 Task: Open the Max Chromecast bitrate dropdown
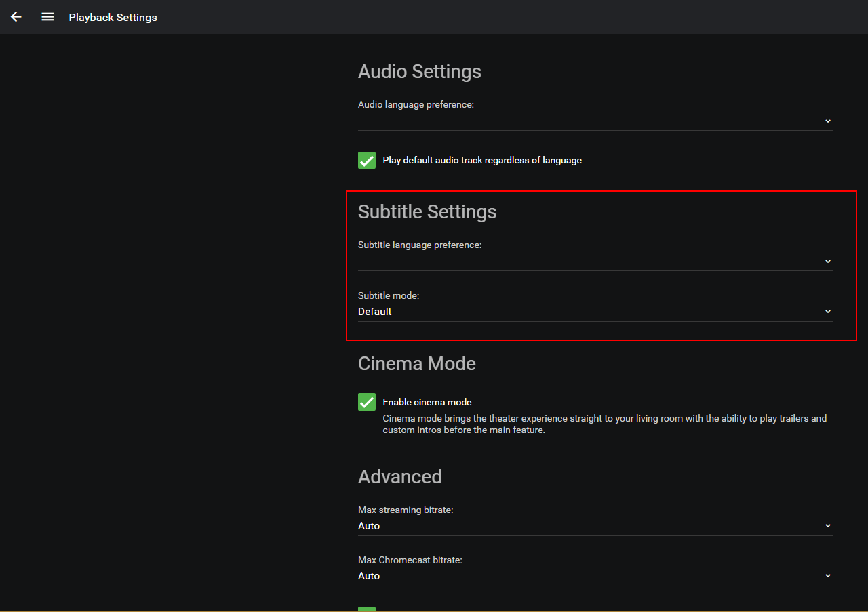(x=595, y=575)
